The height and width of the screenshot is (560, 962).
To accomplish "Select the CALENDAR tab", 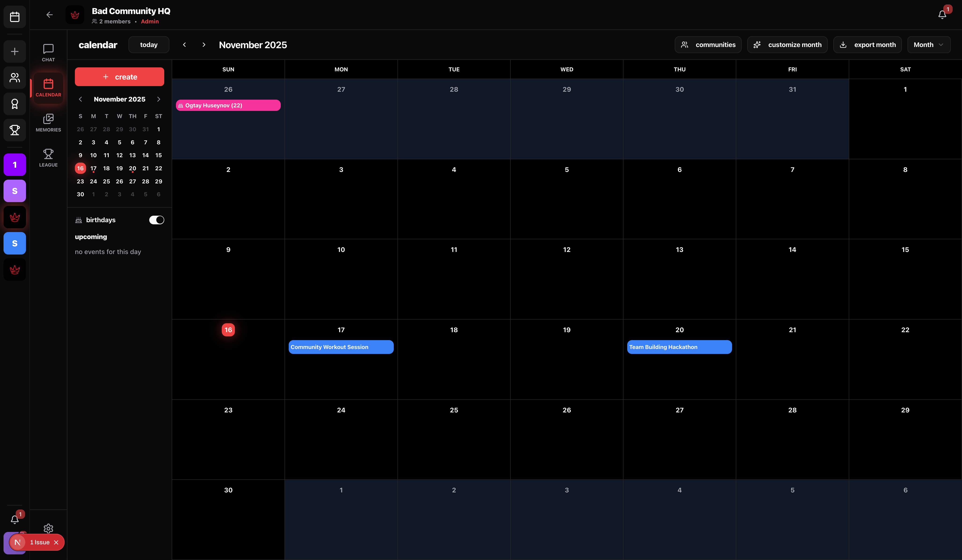I will click(x=48, y=88).
